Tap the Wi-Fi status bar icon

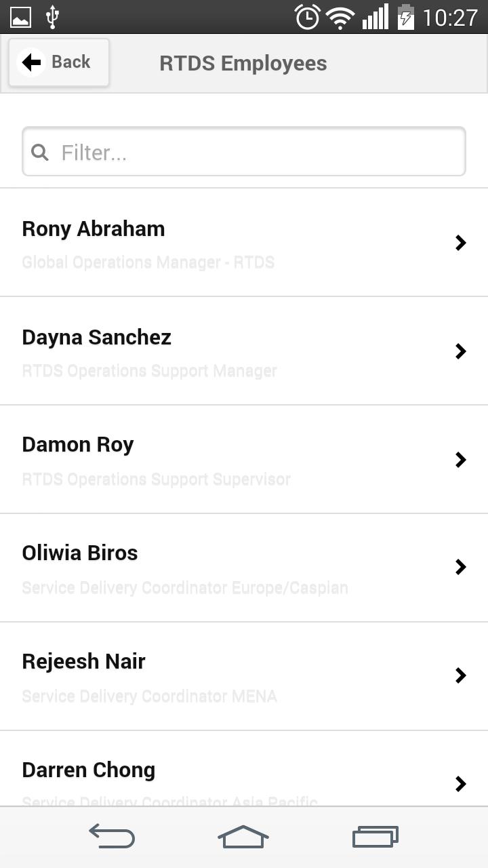[x=340, y=17]
